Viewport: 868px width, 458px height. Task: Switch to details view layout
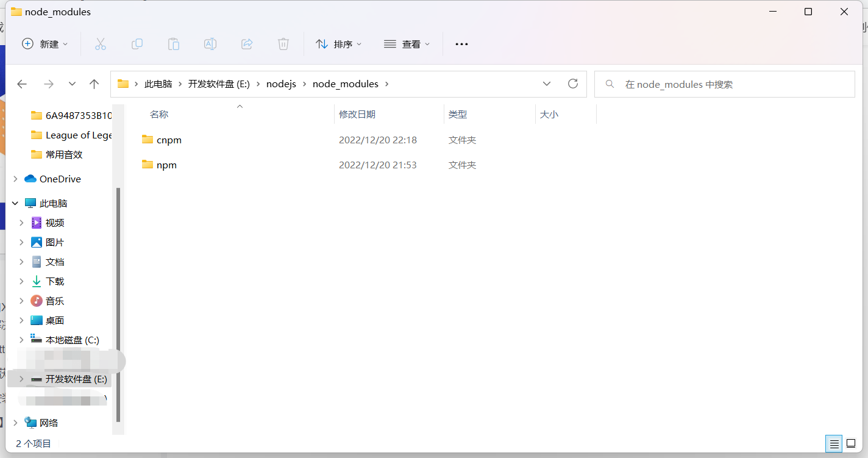(x=834, y=443)
